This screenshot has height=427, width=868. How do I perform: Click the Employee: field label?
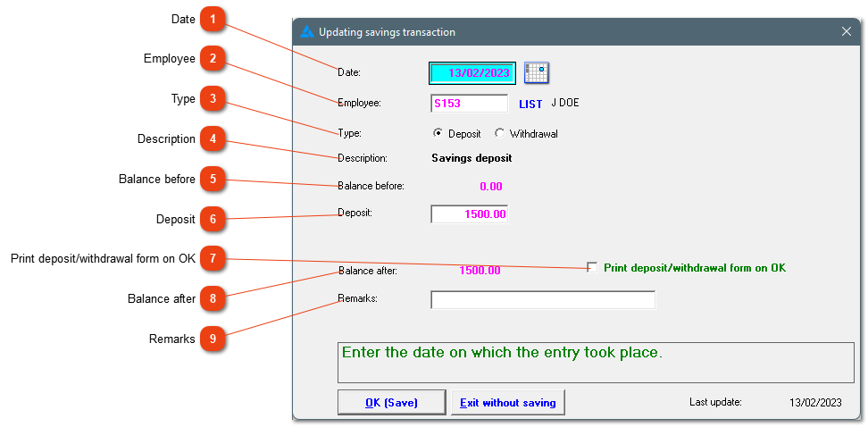coord(359,103)
